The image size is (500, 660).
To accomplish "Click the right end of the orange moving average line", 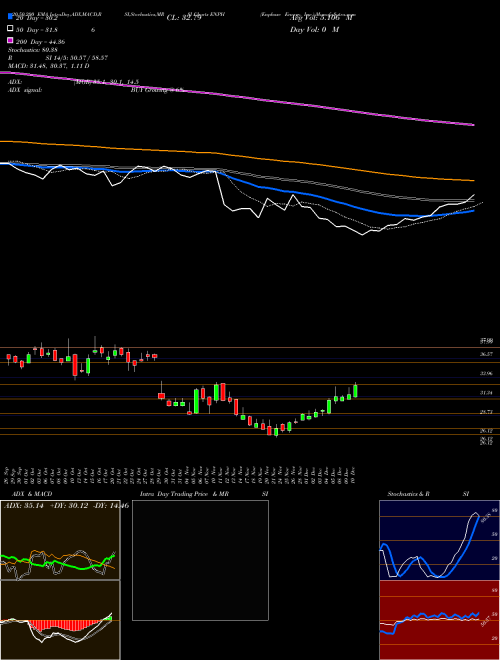I will click(x=473, y=180).
